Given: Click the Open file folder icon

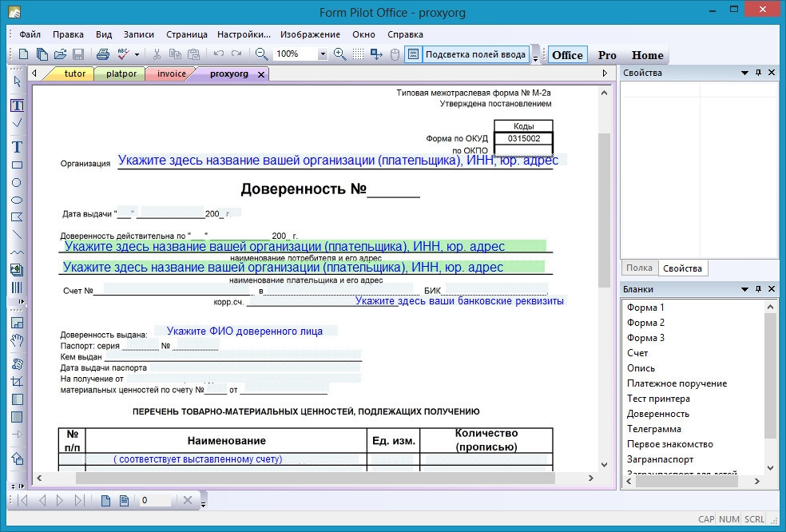Looking at the screenshot, I should (x=60, y=54).
